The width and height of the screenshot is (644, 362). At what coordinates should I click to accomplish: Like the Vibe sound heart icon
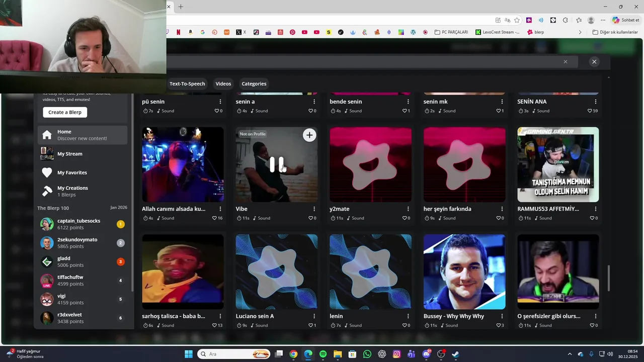click(x=310, y=218)
